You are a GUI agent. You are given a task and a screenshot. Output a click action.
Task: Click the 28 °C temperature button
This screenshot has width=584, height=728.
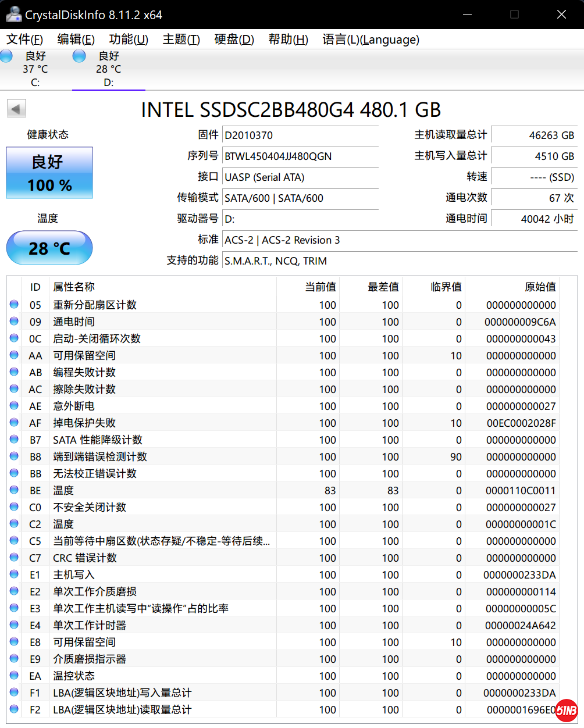(x=49, y=248)
